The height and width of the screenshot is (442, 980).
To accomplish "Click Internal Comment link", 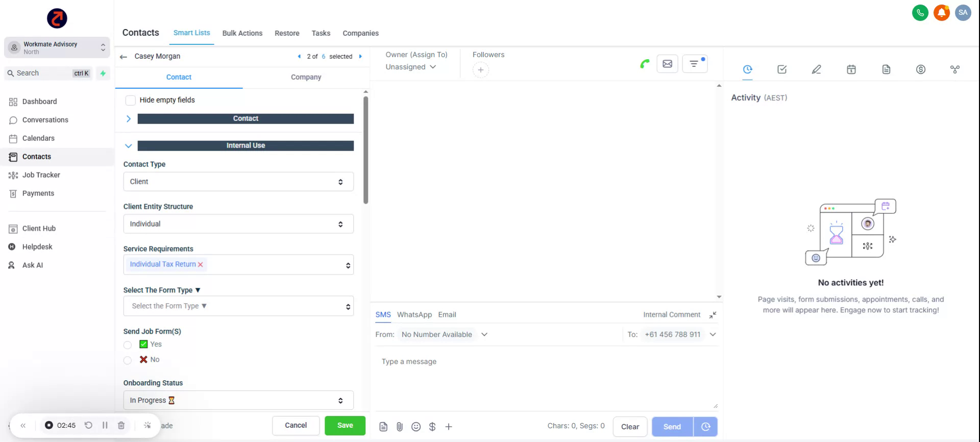I will pyautogui.click(x=672, y=315).
